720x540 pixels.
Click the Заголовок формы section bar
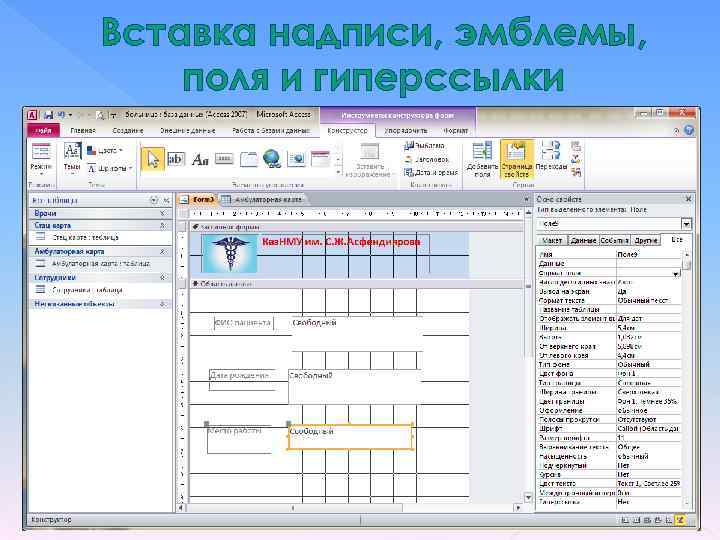coord(356,227)
